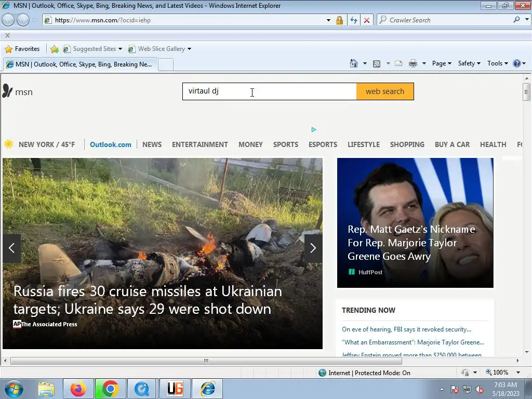
Task: Open the LIFESTYLE navigation item
Action: click(x=363, y=144)
